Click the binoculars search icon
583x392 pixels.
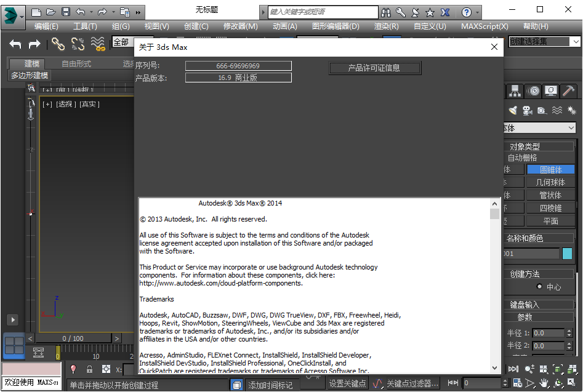pyautogui.click(x=386, y=13)
